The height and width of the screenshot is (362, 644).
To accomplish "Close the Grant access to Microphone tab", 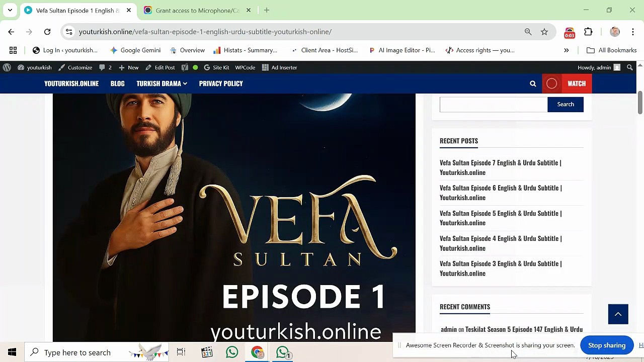I will [x=249, y=10].
